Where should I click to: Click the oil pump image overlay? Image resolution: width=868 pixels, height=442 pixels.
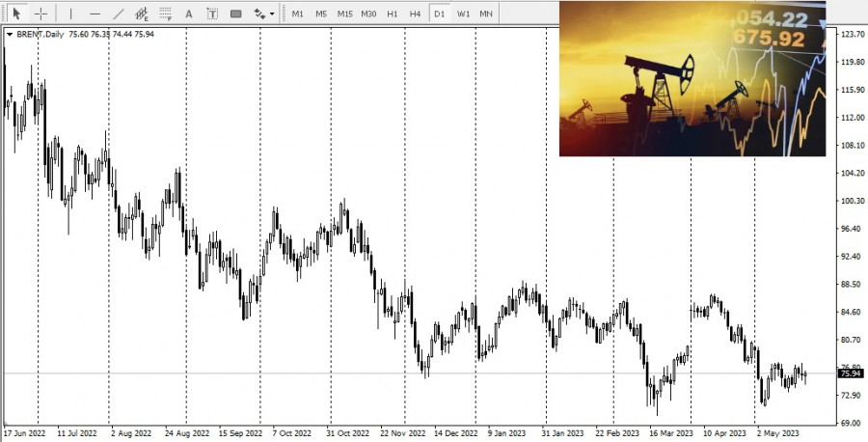point(692,78)
